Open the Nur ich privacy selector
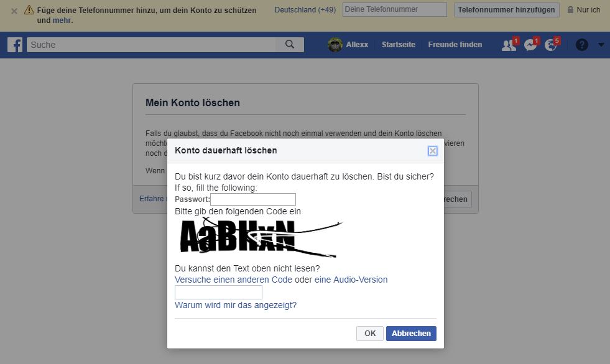This screenshot has width=610, height=364. 583,10
